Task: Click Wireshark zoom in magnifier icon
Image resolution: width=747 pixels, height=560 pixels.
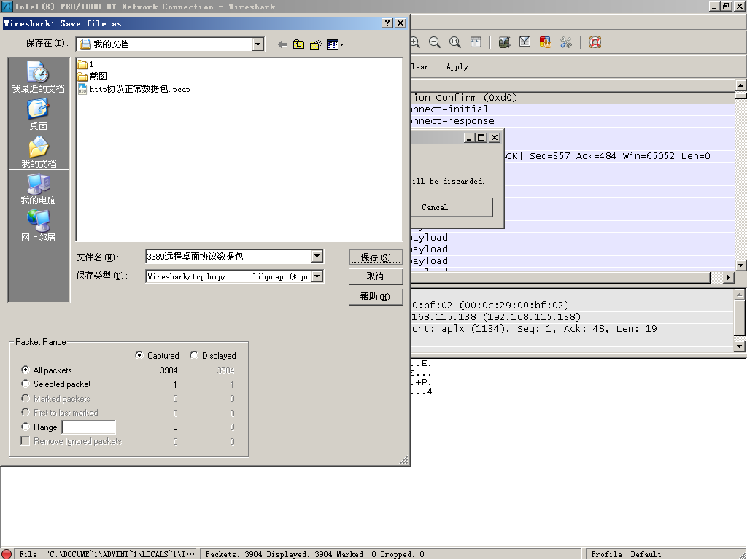Action: 415,42
